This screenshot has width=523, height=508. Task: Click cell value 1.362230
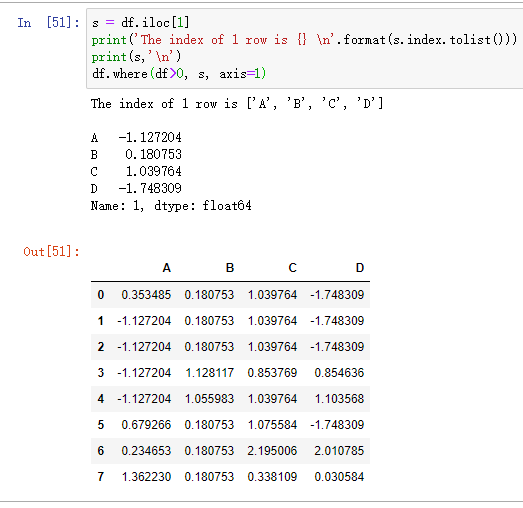pos(146,477)
